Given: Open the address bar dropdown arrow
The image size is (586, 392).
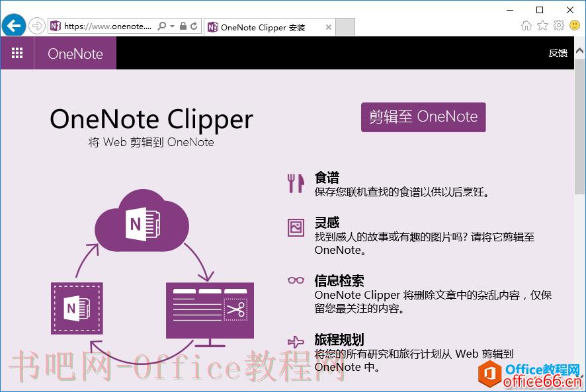Looking at the screenshot, I should [x=172, y=26].
